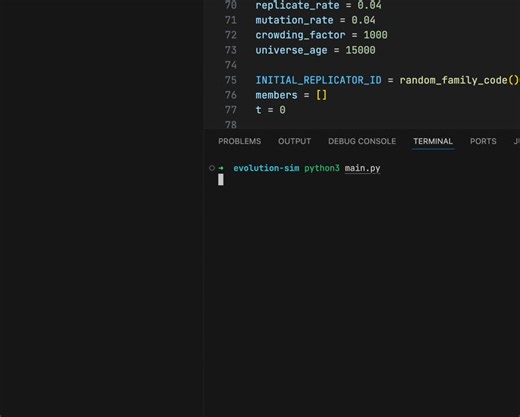Screen dimensions: 520x417
Task: Select the TERMINAL tab
Action: point(433,141)
